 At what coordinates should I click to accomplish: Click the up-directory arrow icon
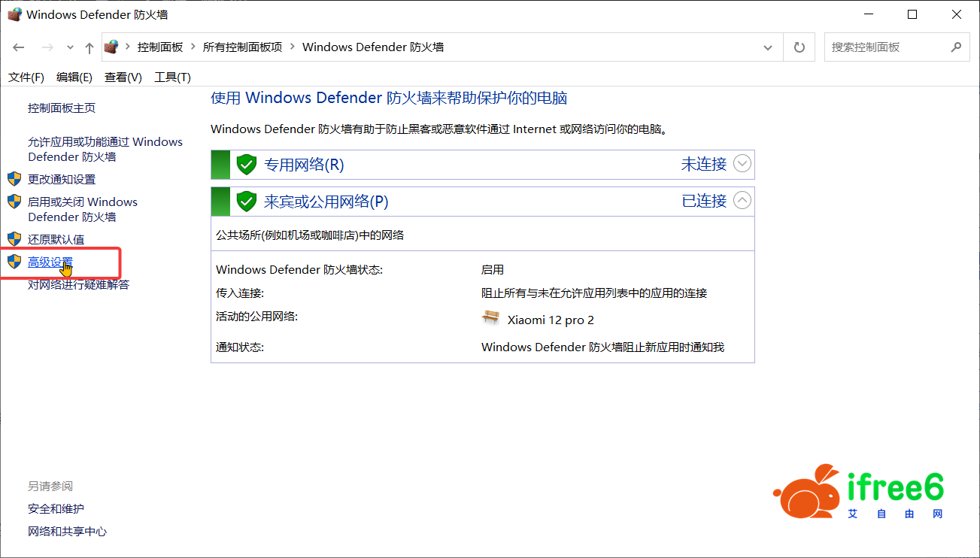[x=90, y=47]
